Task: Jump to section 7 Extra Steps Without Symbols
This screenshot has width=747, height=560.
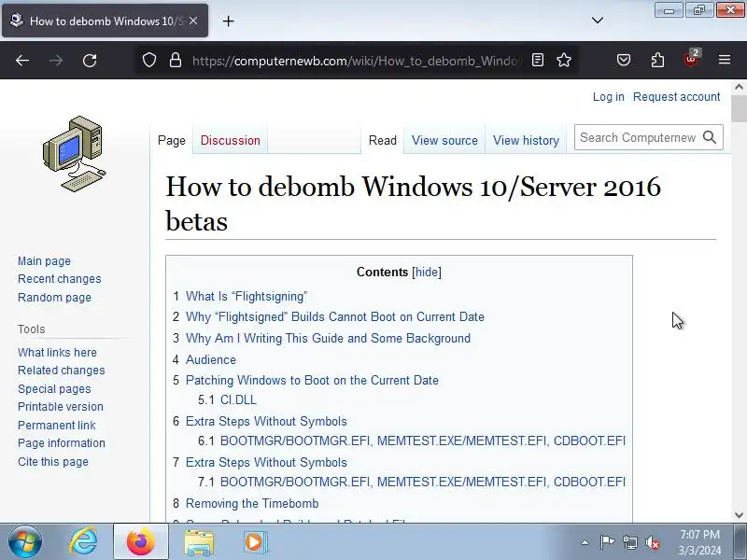Action: point(266,462)
